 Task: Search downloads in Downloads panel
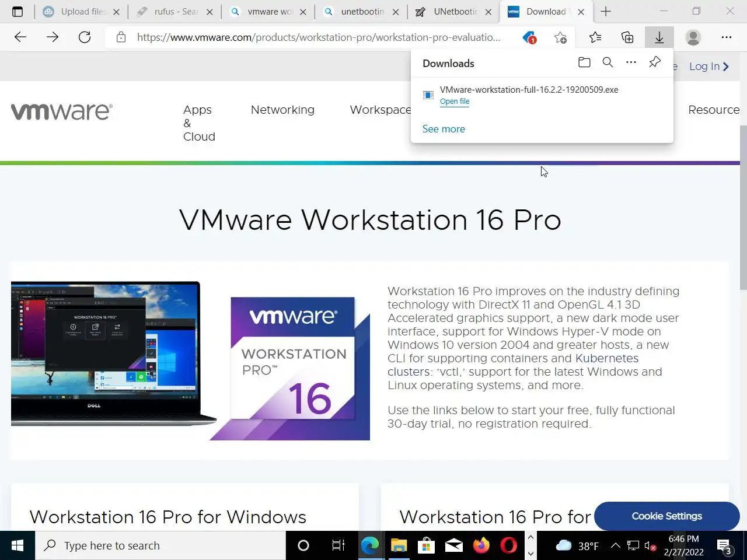coord(608,62)
